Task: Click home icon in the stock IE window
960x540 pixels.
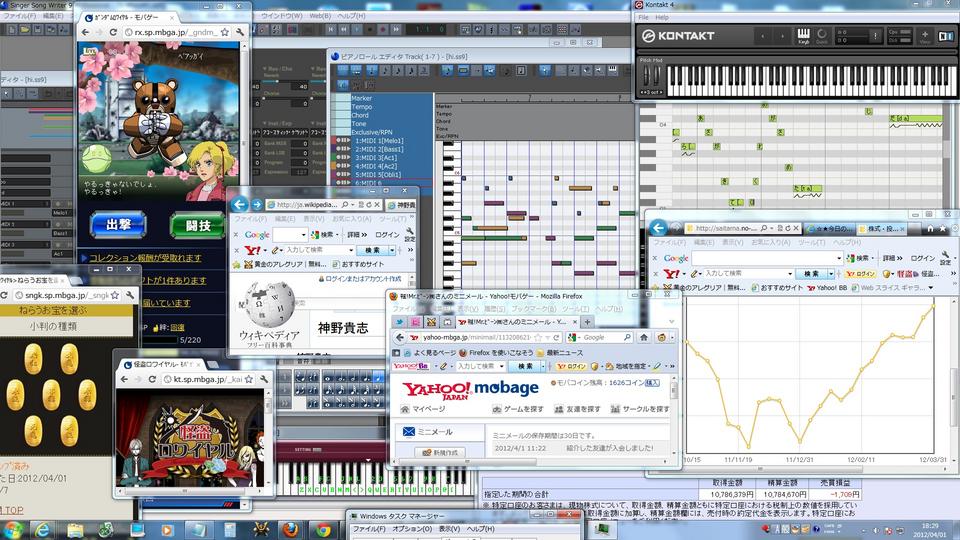Action: click(929, 228)
